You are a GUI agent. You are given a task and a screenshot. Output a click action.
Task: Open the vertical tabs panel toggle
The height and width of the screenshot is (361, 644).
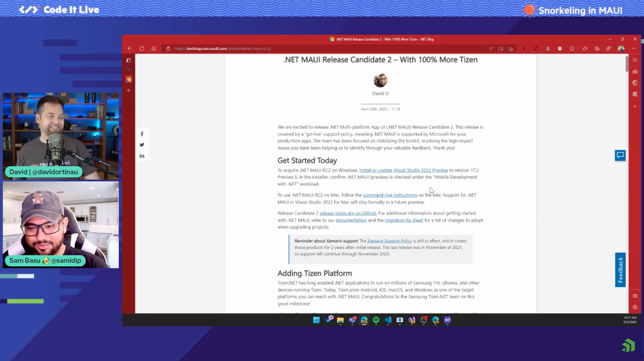128,60
